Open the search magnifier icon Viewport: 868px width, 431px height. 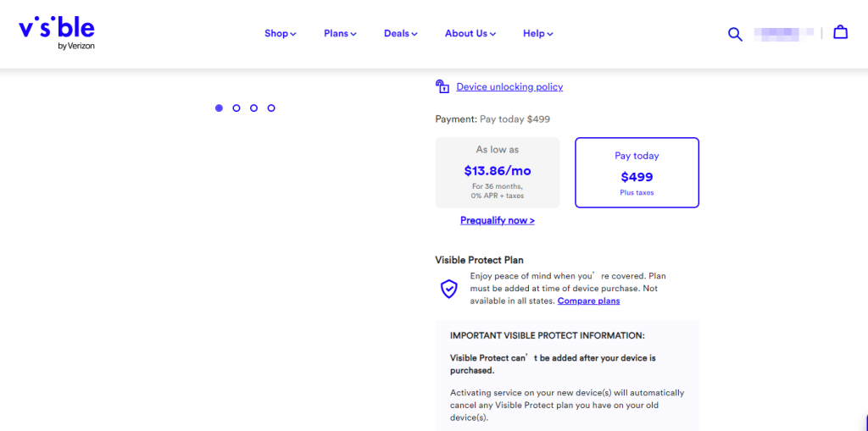click(x=735, y=34)
